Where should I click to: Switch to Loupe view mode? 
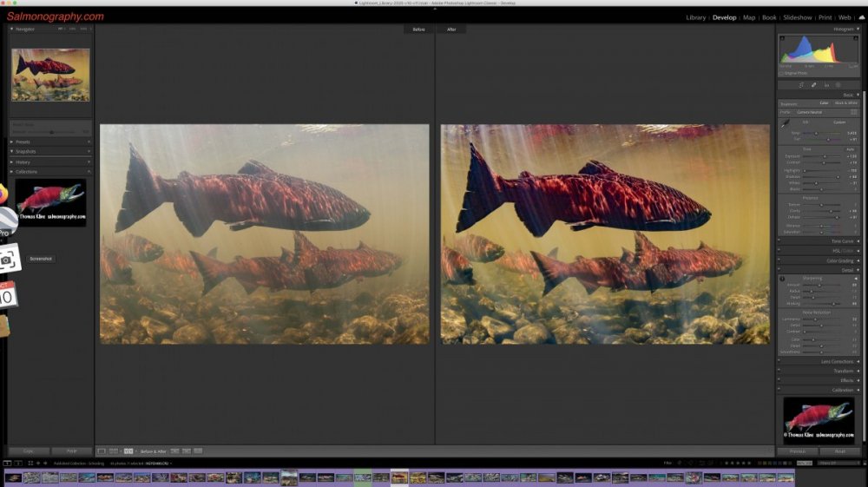[102, 451]
